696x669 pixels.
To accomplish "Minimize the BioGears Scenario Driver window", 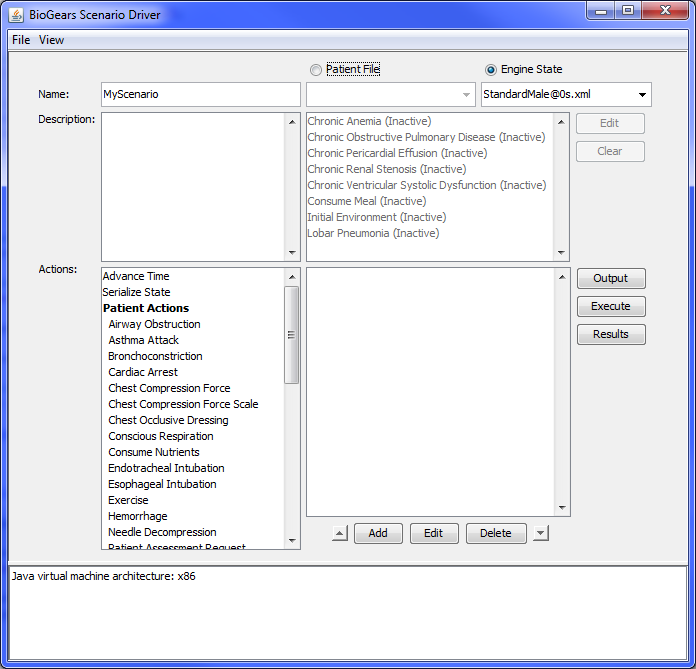I will [601, 12].
